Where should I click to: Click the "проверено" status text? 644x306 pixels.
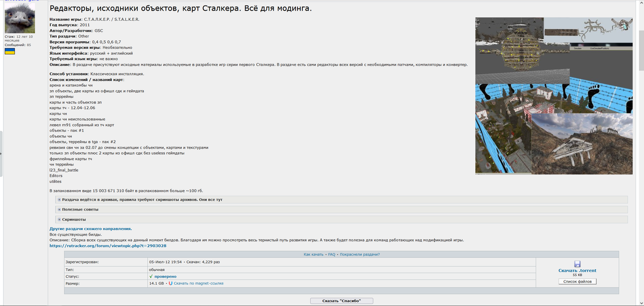165,276
